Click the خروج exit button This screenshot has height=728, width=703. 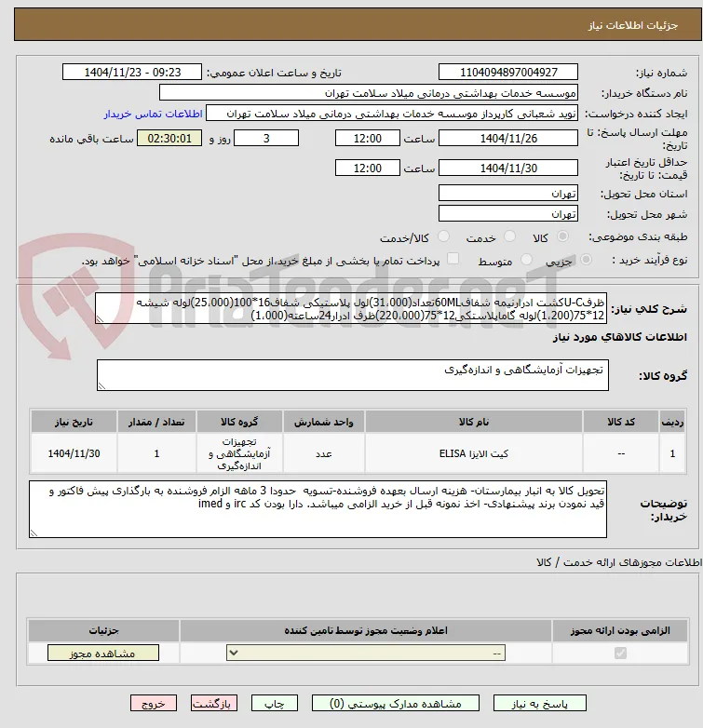click(154, 704)
